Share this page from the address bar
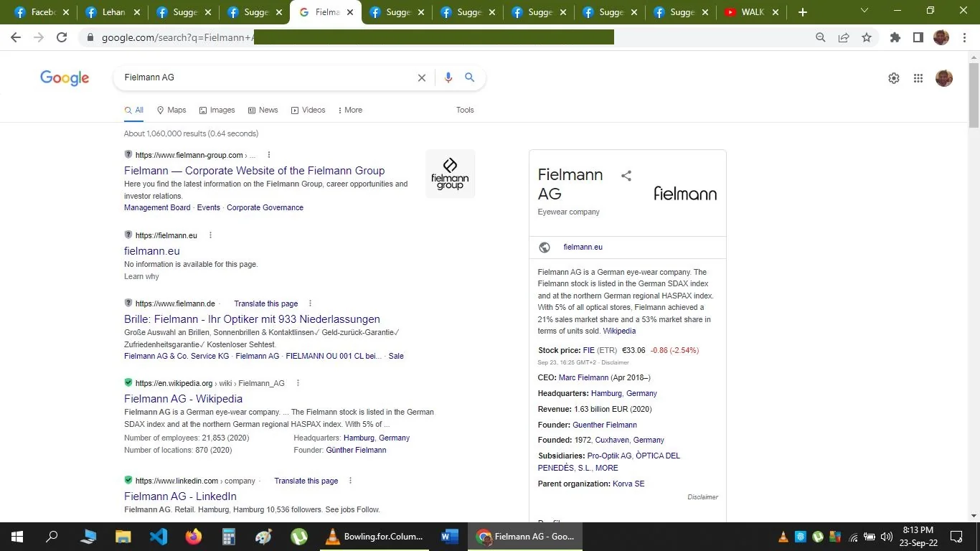980x551 pixels. (x=844, y=37)
